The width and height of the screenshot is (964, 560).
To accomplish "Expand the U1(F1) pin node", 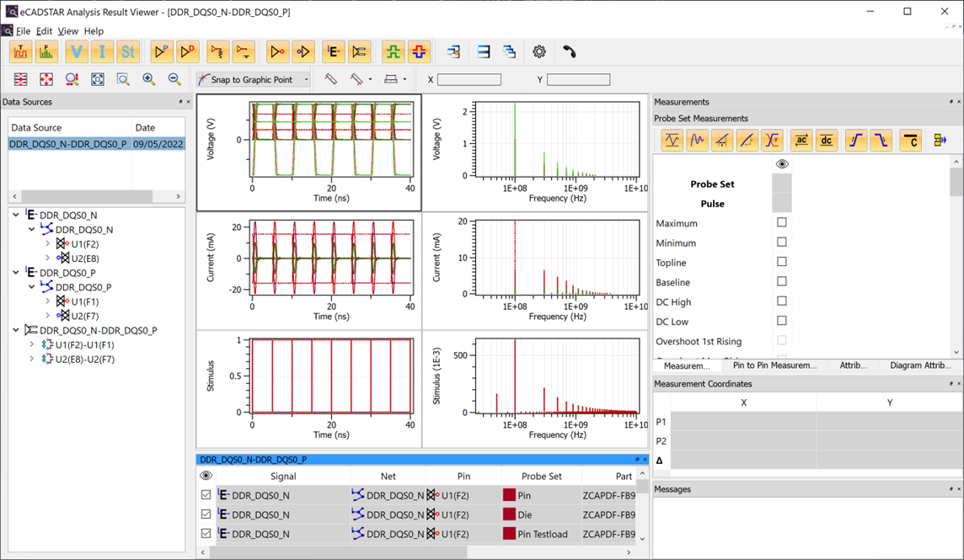I will [47, 301].
